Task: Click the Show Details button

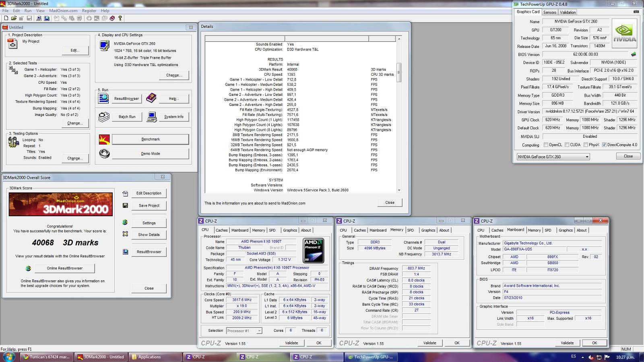Action: click(149, 235)
